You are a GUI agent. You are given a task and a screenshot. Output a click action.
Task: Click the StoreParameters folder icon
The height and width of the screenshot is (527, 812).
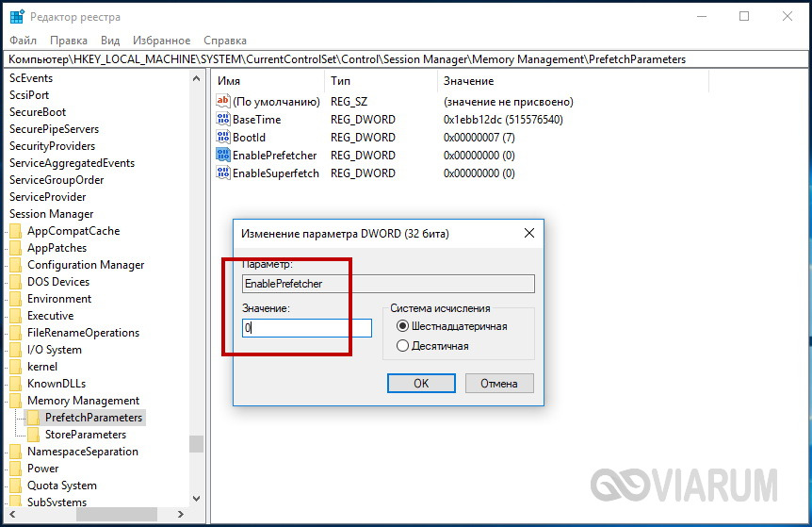coord(34,435)
